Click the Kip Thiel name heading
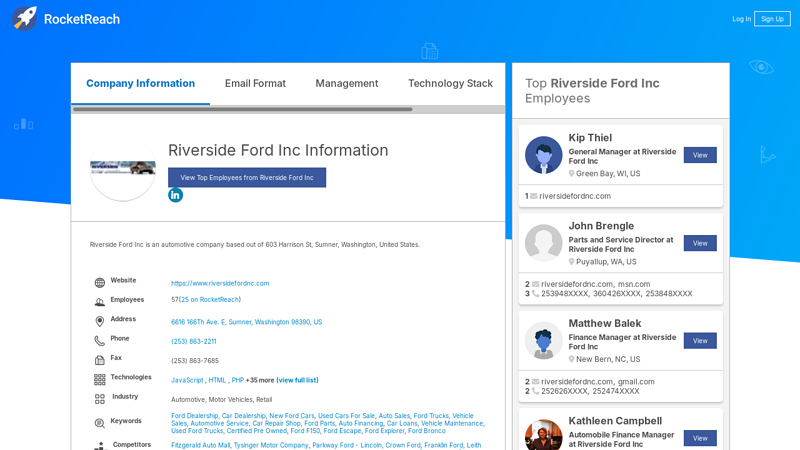800x450 pixels. [590, 138]
